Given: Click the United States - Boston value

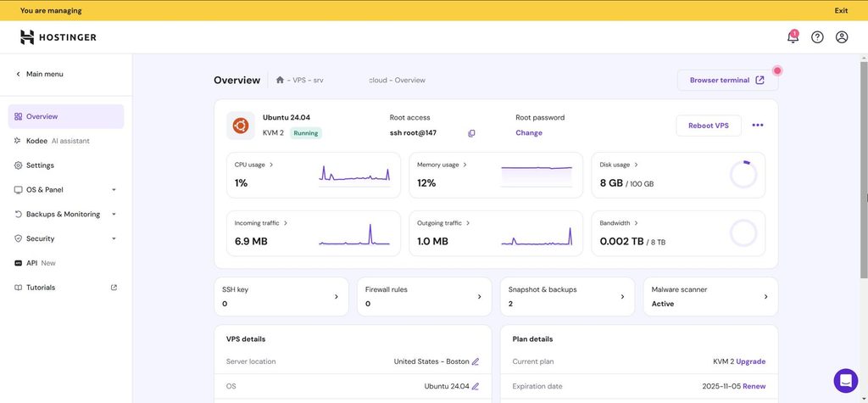Looking at the screenshot, I should 431,361.
